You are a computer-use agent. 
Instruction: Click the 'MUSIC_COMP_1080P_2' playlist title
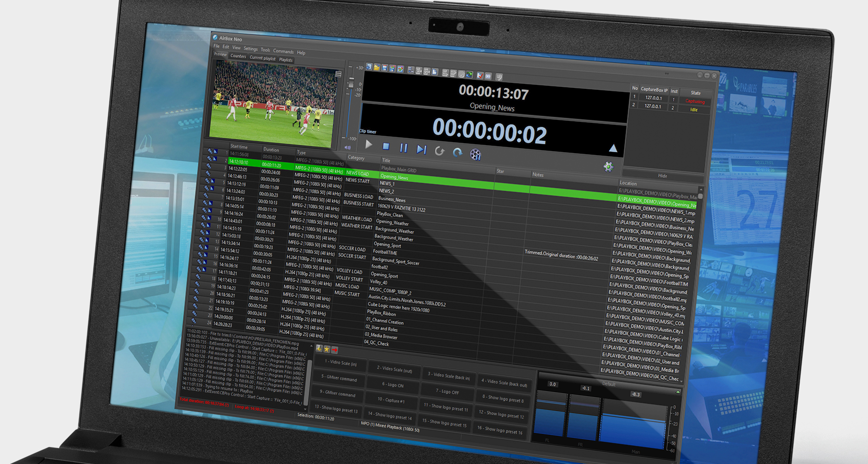pos(390,291)
